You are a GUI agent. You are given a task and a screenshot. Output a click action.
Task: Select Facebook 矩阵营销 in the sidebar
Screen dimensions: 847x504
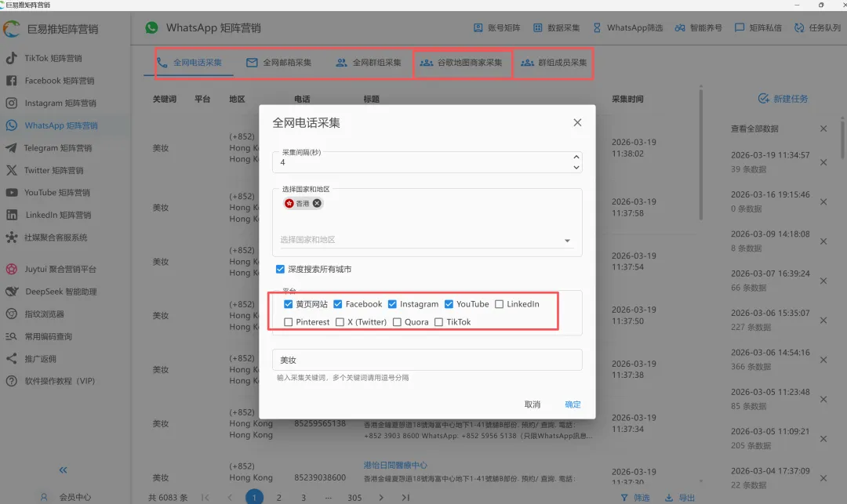(57, 80)
